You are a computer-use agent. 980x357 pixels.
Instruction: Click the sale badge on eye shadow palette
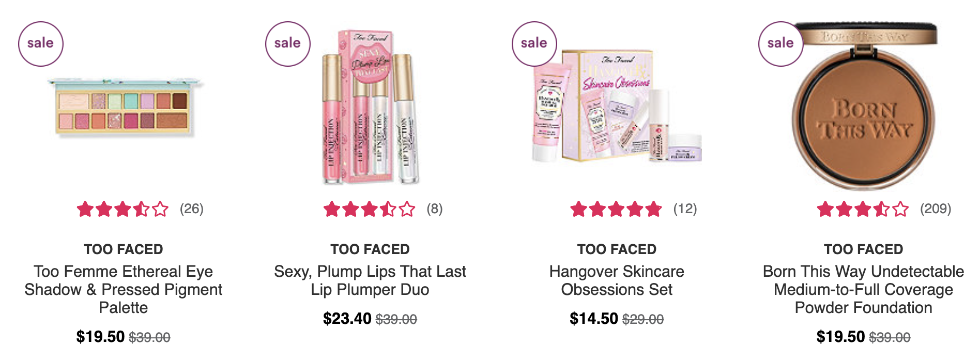pyautogui.click(x=41, y=44)
